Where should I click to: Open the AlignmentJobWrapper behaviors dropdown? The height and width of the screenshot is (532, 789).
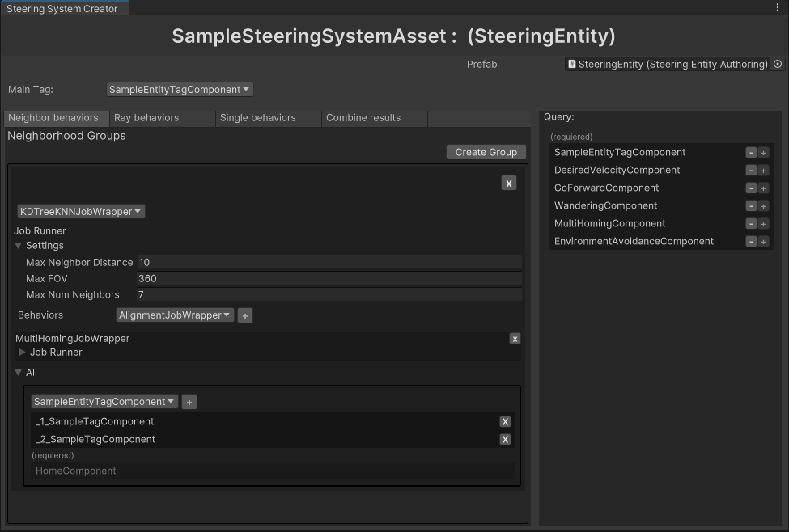tap(175, 315)
